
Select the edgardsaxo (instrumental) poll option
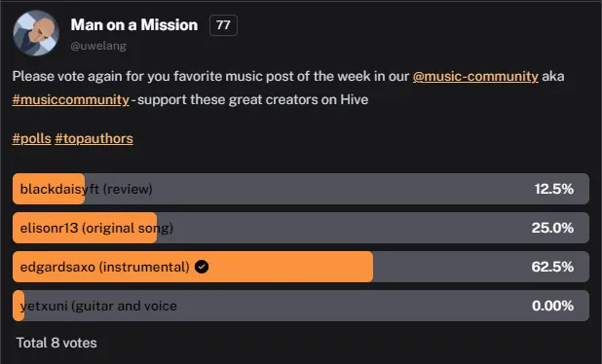(x=301, y=267)
